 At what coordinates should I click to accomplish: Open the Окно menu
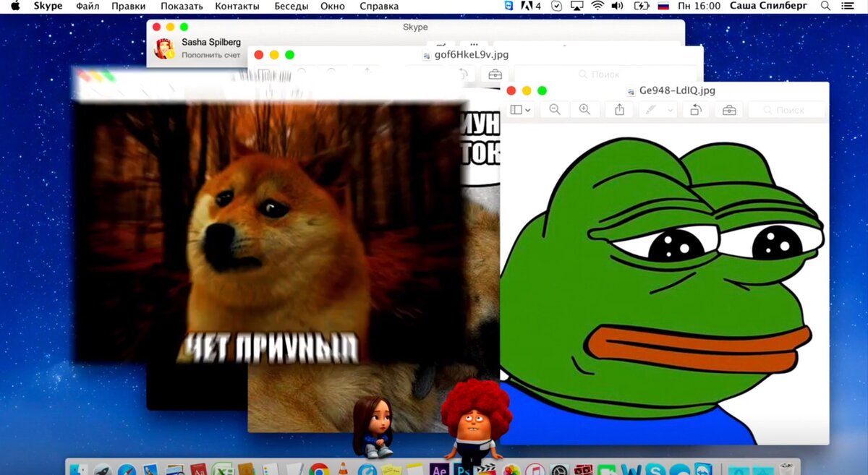point(332,6)
